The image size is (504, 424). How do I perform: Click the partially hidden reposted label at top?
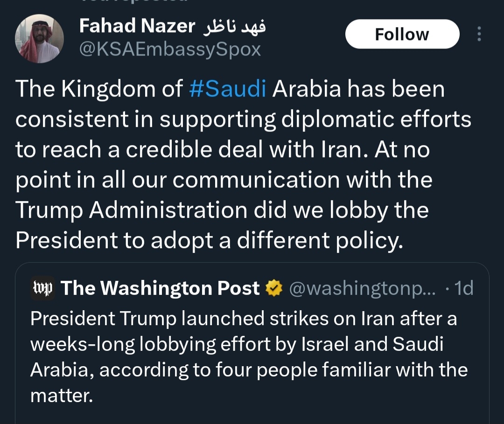(x=133, y=2)
